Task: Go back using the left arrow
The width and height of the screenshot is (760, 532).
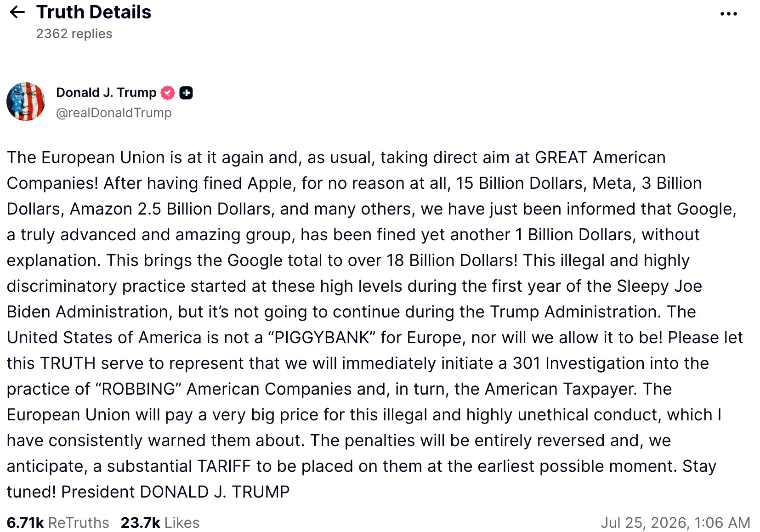Action: coord(17,12)
